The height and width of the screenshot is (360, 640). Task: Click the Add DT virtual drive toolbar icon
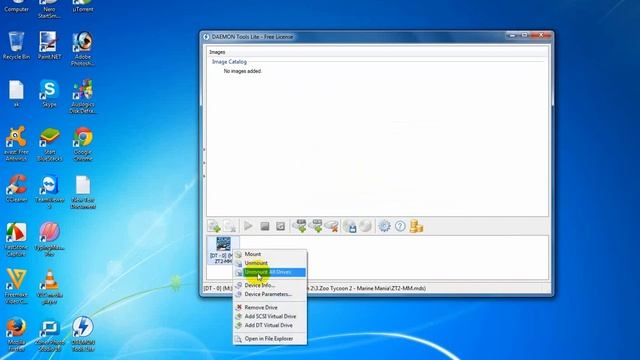(x=300, y=226)
